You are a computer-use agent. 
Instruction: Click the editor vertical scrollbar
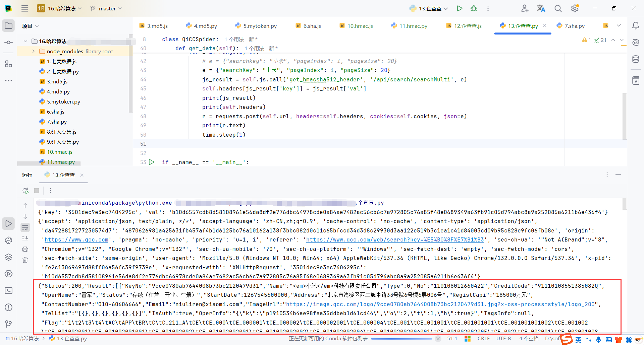624,116
